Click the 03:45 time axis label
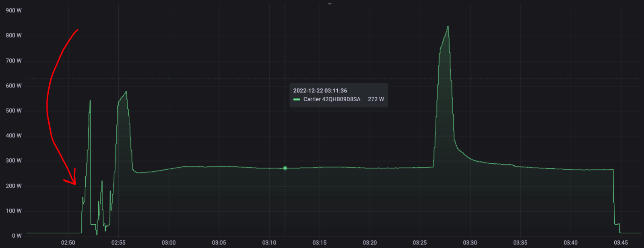The width and height of the screenshot is (644, 248). (x=621, y=243)
